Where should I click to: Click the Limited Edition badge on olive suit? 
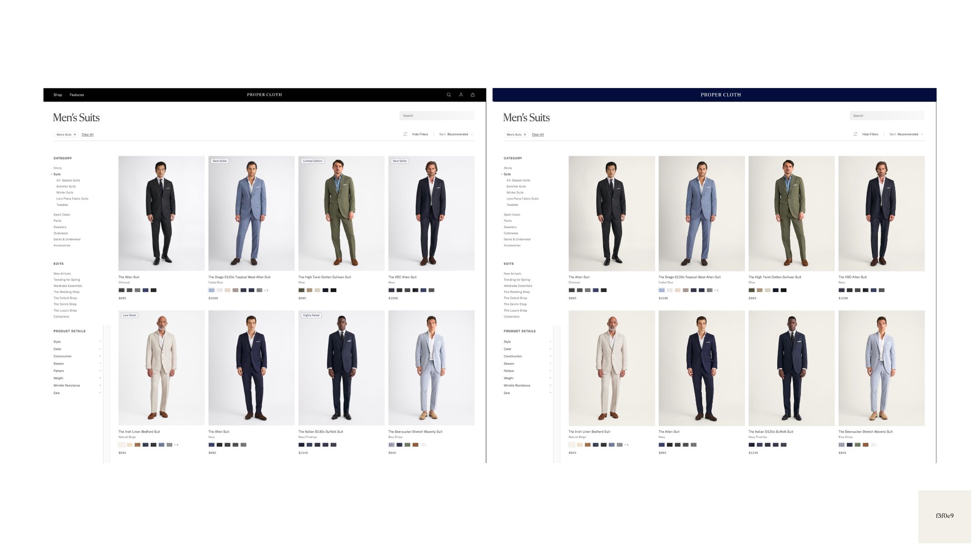(313, 161)
